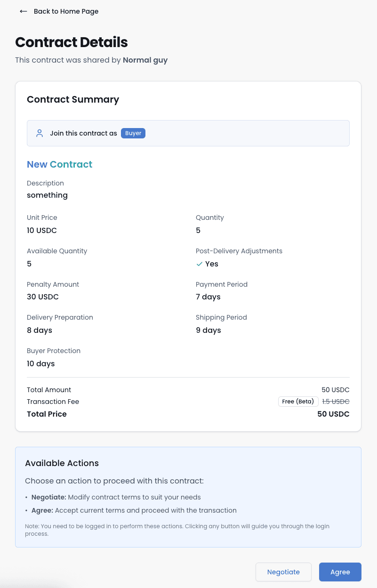Viewport: 377px width, 588px height.
Task: Click the back arrow icon
Action: [x=24, y=11]
